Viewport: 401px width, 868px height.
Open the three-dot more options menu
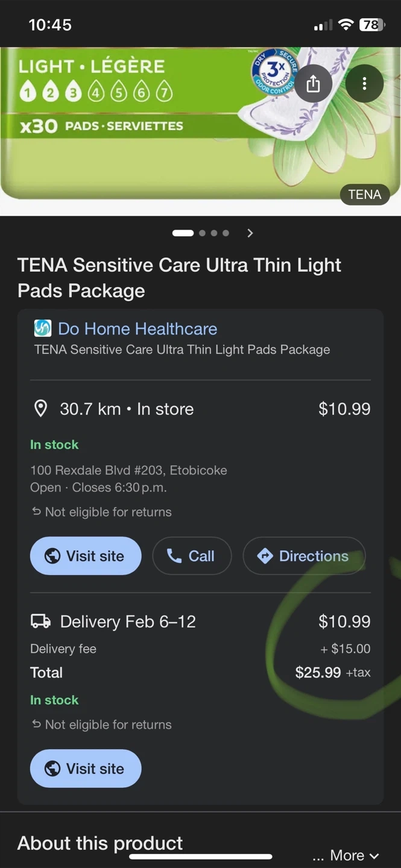pos(364,83)
